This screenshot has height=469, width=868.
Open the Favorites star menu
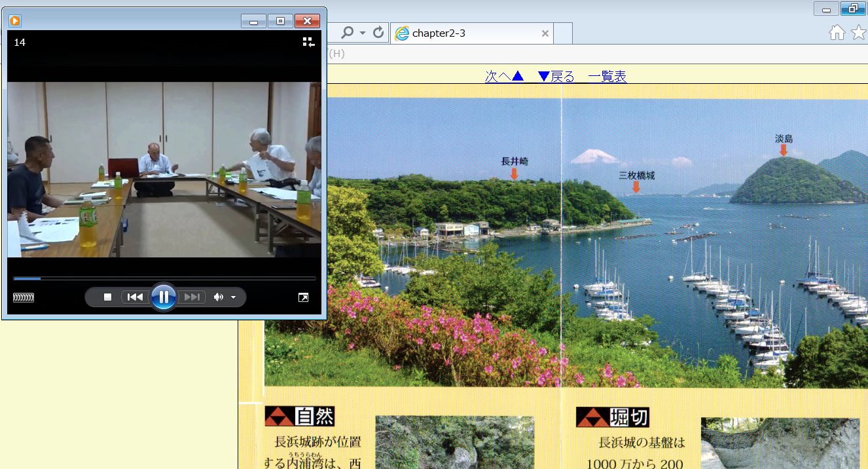pos(858,33)
